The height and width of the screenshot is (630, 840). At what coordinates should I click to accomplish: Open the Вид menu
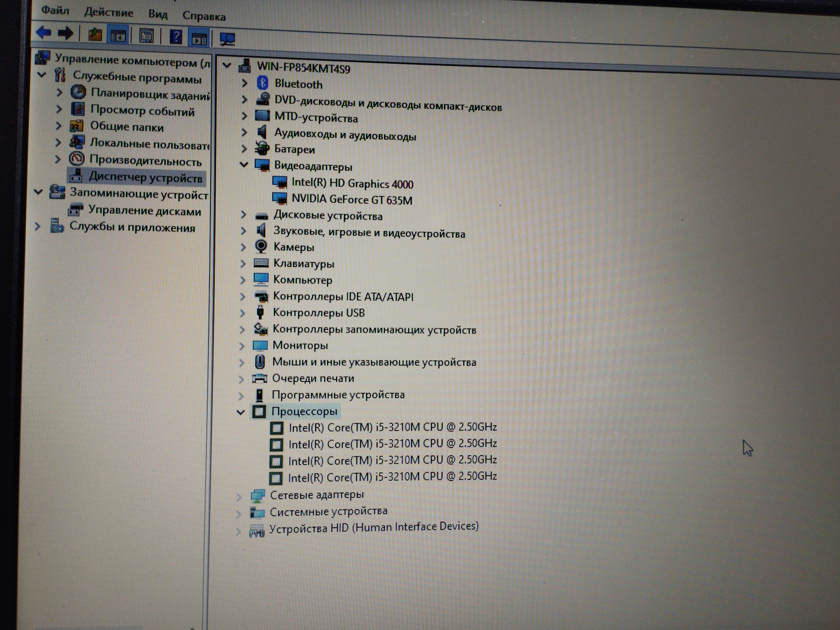158,14
